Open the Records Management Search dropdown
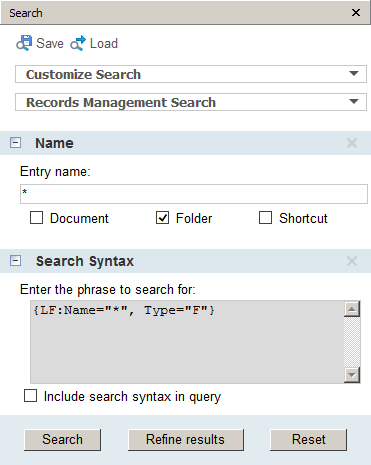371x465 pixels. point(191,102)
